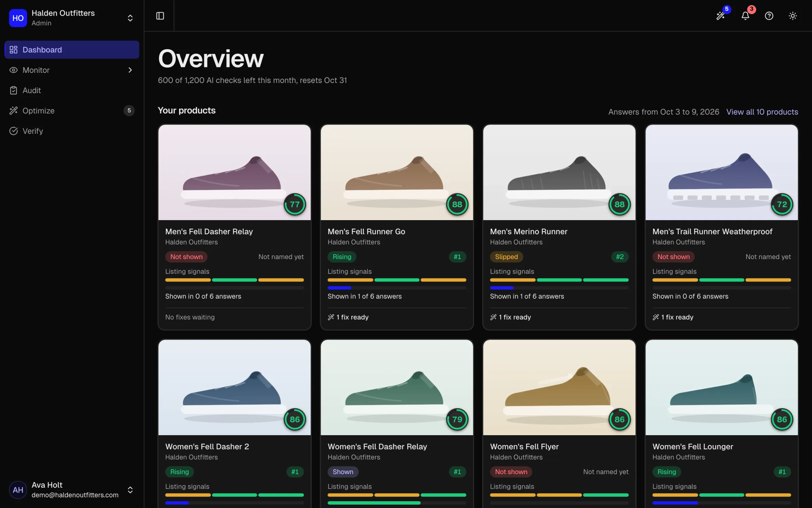Open the help question mark icon
Viewport: 812px width, 508px height.
point(769,16)
